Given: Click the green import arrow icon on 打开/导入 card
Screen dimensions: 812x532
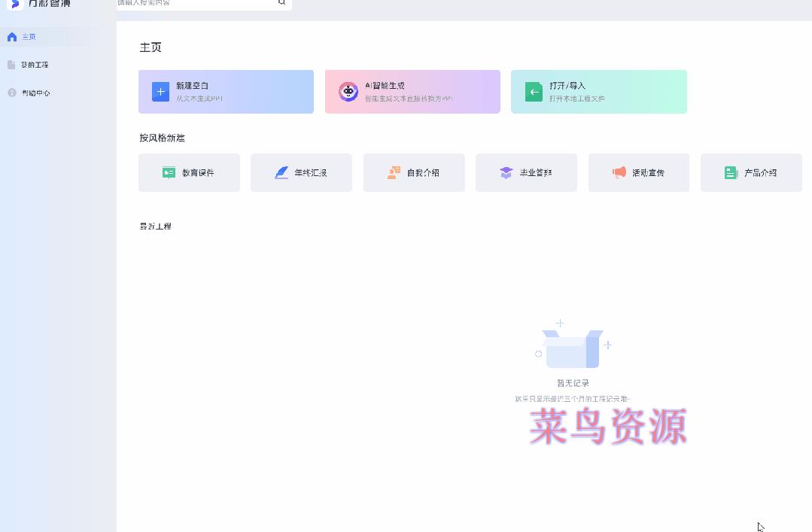Looking at the screenshot, I should tap(534, 91).
